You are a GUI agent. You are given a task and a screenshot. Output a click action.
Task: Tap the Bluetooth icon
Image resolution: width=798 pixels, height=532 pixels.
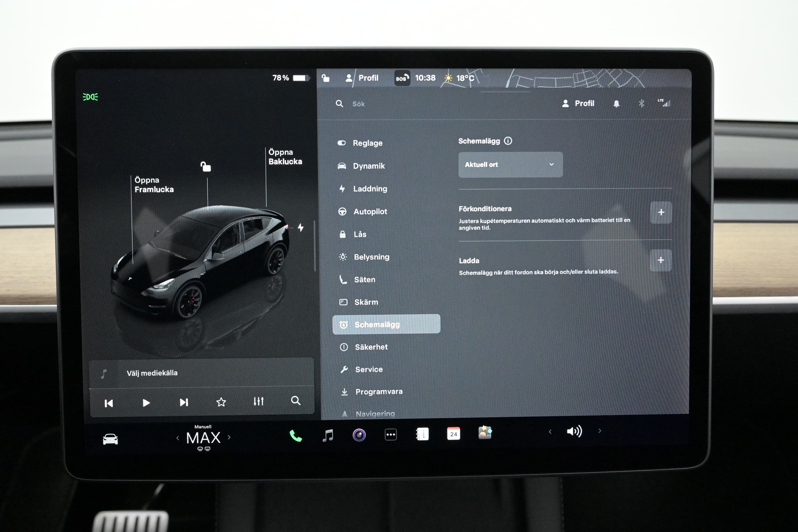click(x=641, y=103)
